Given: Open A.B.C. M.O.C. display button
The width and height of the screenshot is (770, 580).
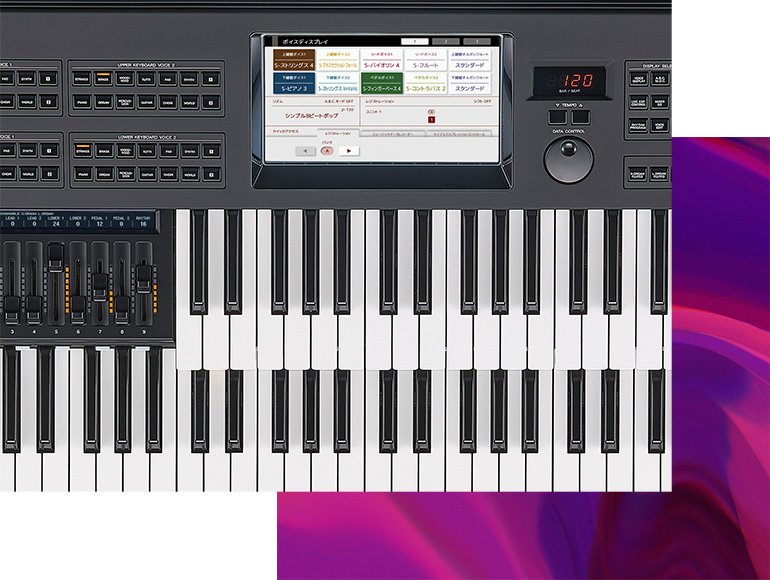Looking at the screenshot, I should click(660, 79).
